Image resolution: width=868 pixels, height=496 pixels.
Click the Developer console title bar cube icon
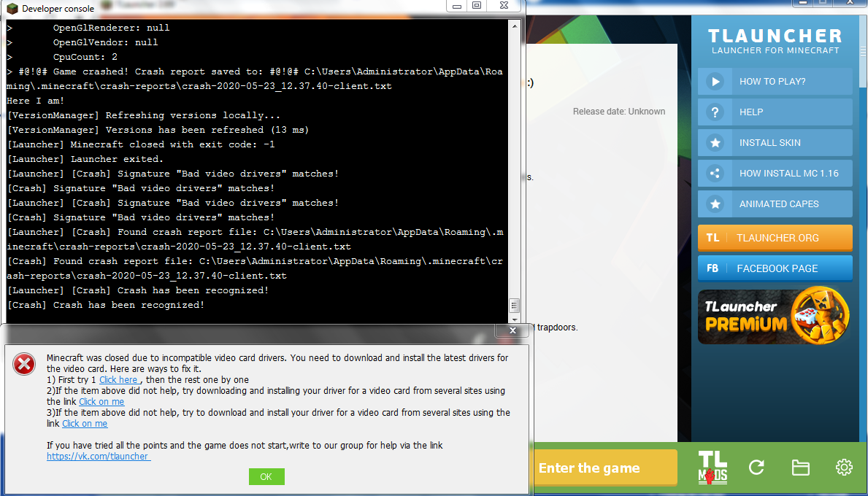coord(12,8)
